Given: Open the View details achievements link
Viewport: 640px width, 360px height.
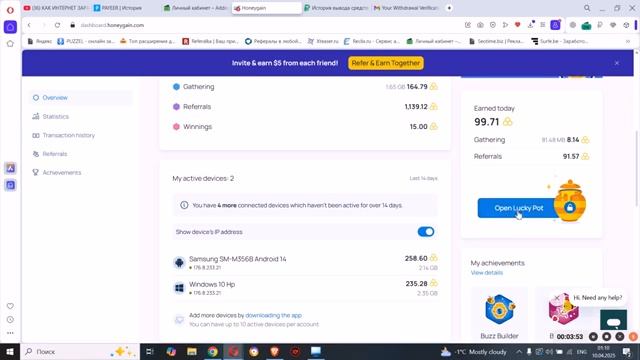Looking at the screenshot, I should pyautogui.click(x=487, y=273).
